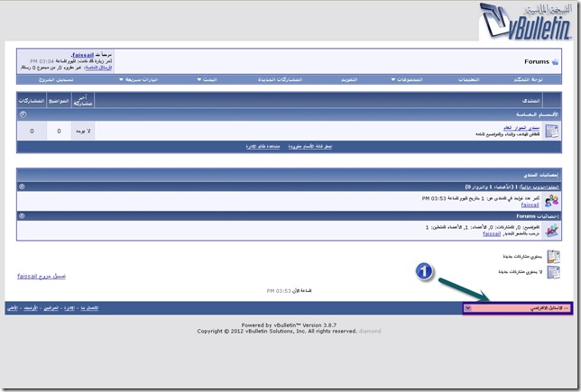Open faissail profile link in welcome box

pyautogui.click(x=83, y=55)
